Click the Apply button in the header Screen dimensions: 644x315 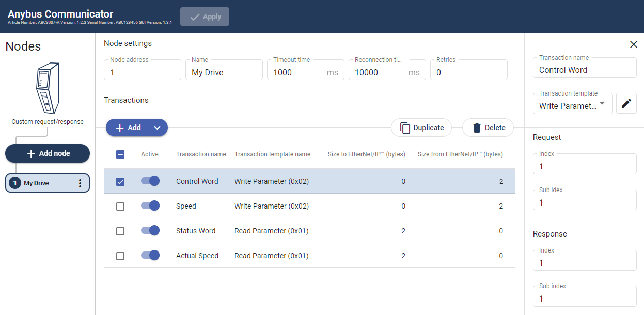click(x=205, y=16)
